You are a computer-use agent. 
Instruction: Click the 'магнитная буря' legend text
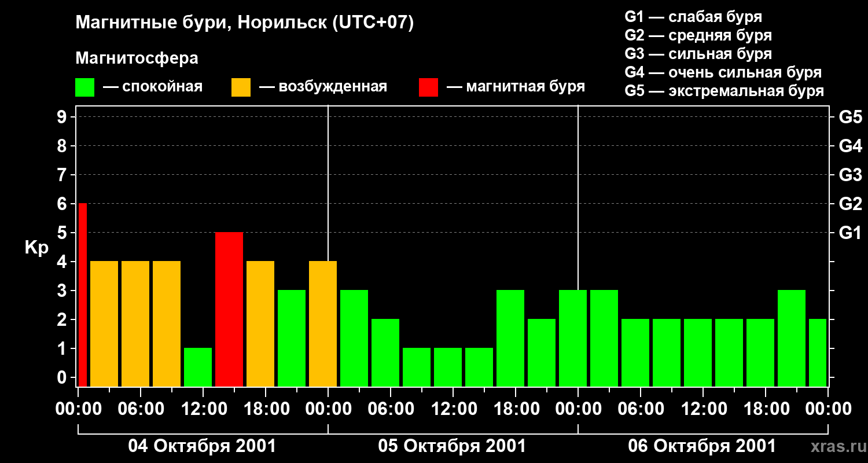tap(525, 87)
